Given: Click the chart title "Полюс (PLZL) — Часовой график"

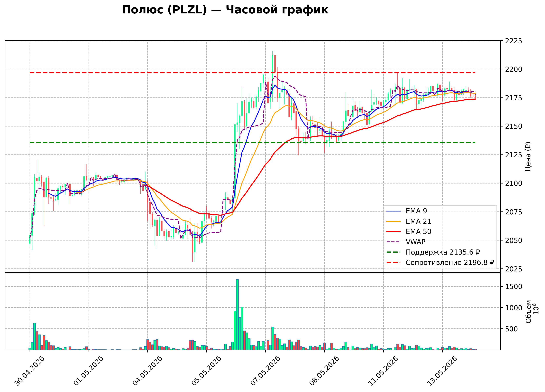Looking at the screenshot, I should (225, 10).
